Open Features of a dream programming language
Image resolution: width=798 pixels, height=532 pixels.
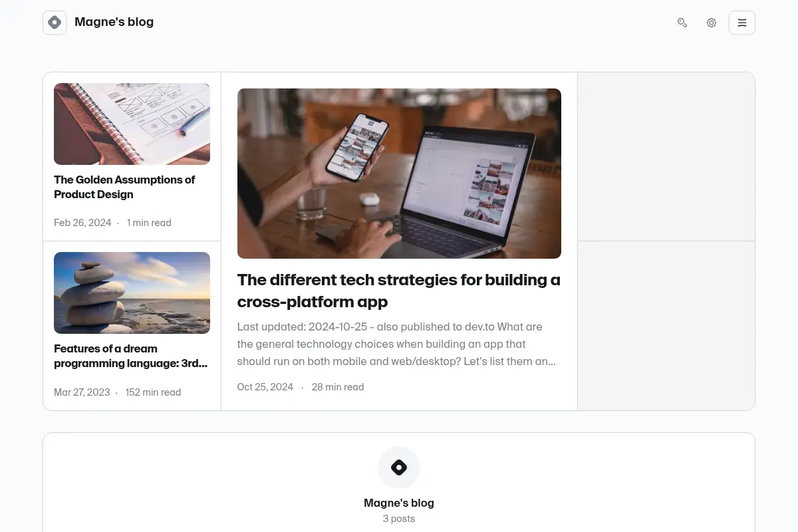[x=131, y=356]
